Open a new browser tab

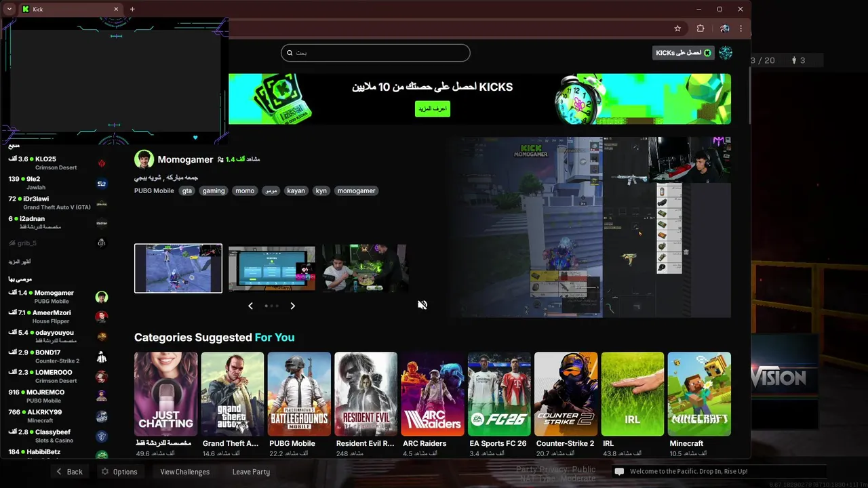tap(132, 9)
